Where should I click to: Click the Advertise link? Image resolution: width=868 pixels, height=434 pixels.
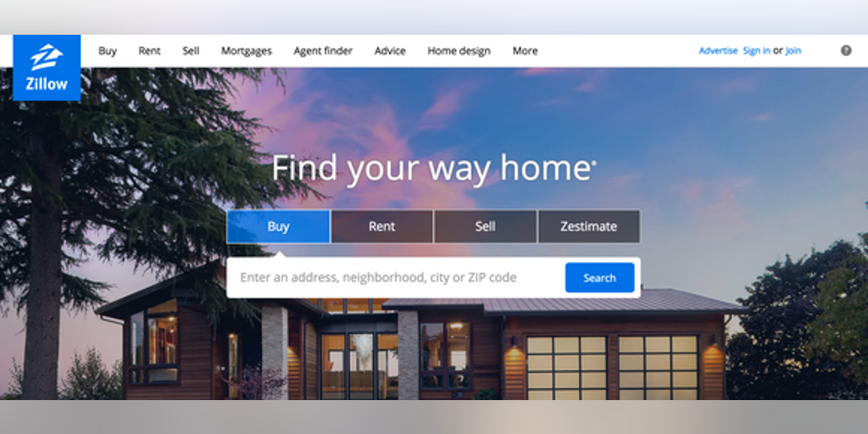[x=718, y=51]
